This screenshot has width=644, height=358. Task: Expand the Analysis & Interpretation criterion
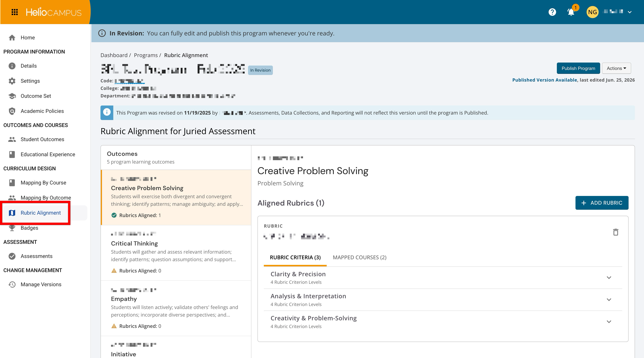pyautogui.click(x=443, y=300)
